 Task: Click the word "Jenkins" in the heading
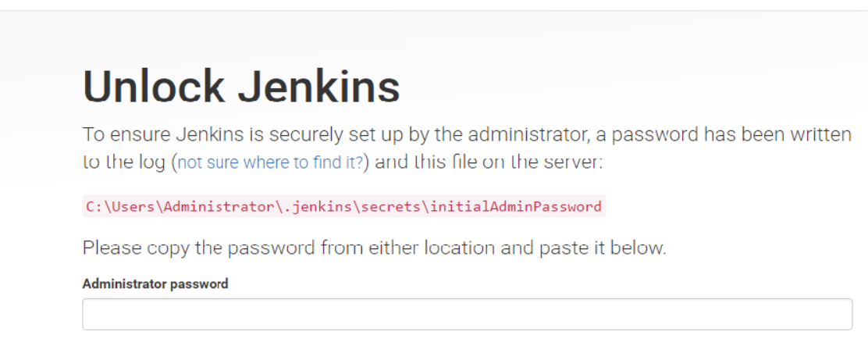coord(319,87)
